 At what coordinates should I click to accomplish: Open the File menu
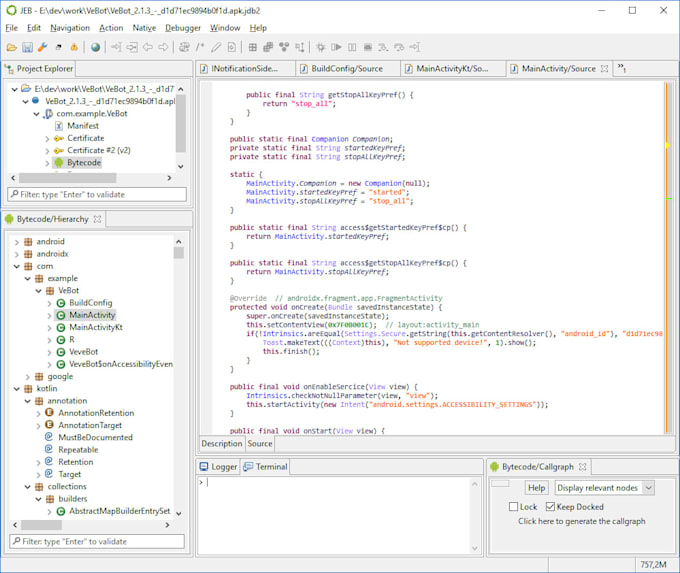[x=11, y=28]
